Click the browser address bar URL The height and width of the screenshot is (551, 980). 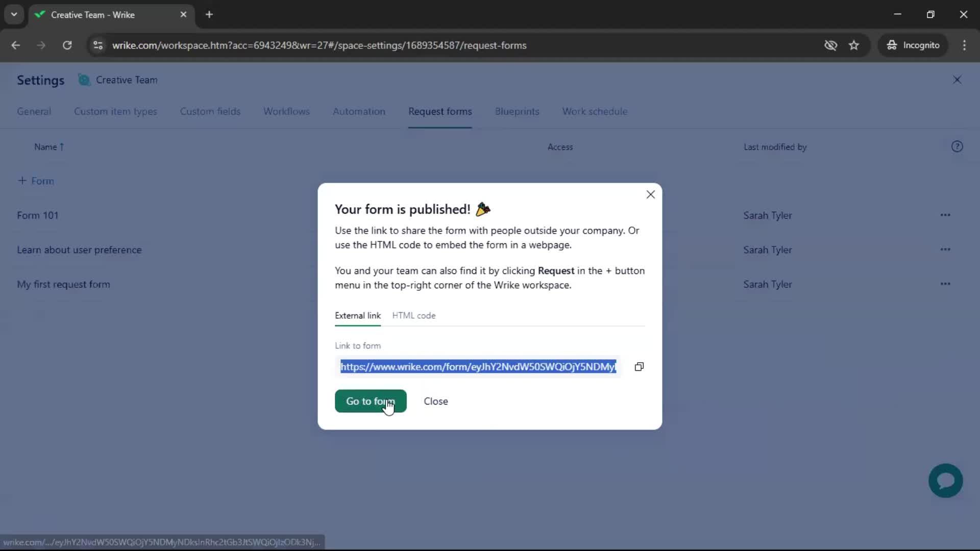(320, 45)
